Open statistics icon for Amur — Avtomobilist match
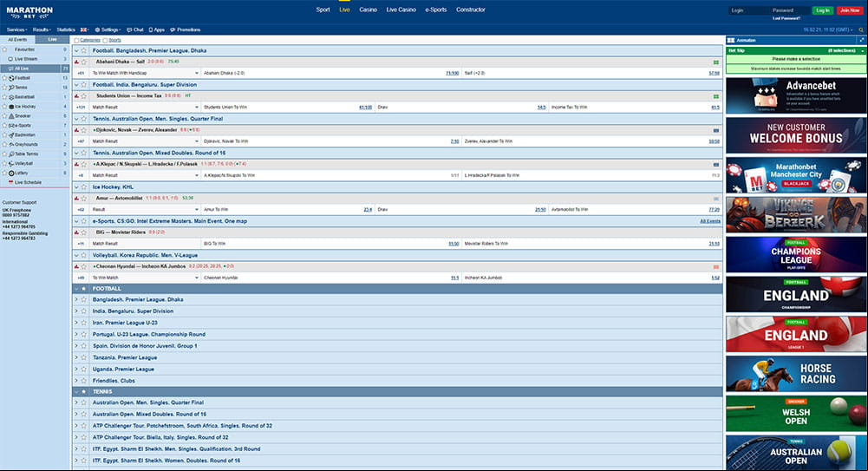The image size is (868, 471). (77, 198)
